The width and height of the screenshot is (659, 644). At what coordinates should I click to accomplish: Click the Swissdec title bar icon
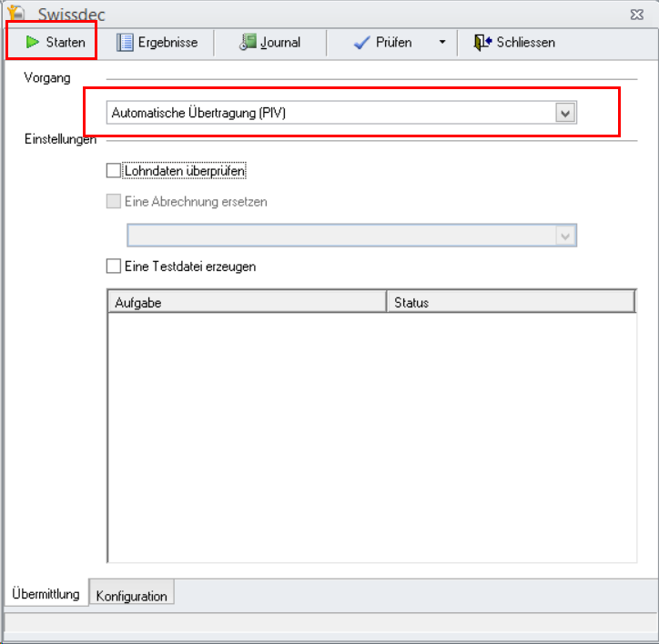[16, 13]
